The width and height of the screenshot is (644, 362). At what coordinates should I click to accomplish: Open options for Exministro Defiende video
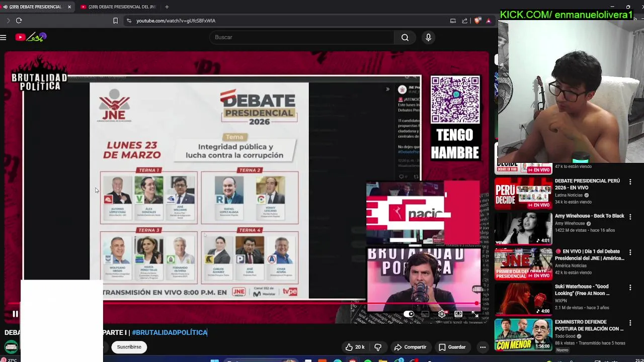pos(630,322)
